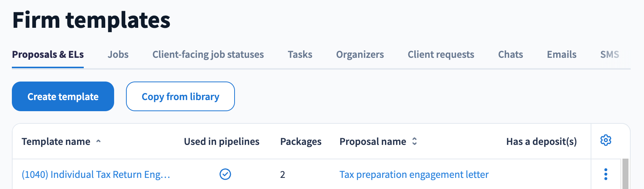
Task: Open Client-facing job statuses tab
Action: (x=208, y=54)
